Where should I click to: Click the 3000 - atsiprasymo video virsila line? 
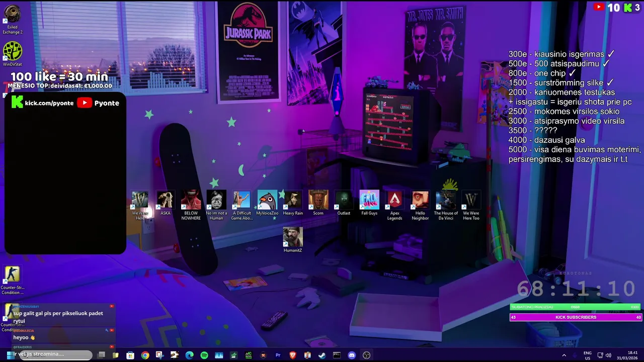point(567,121)
